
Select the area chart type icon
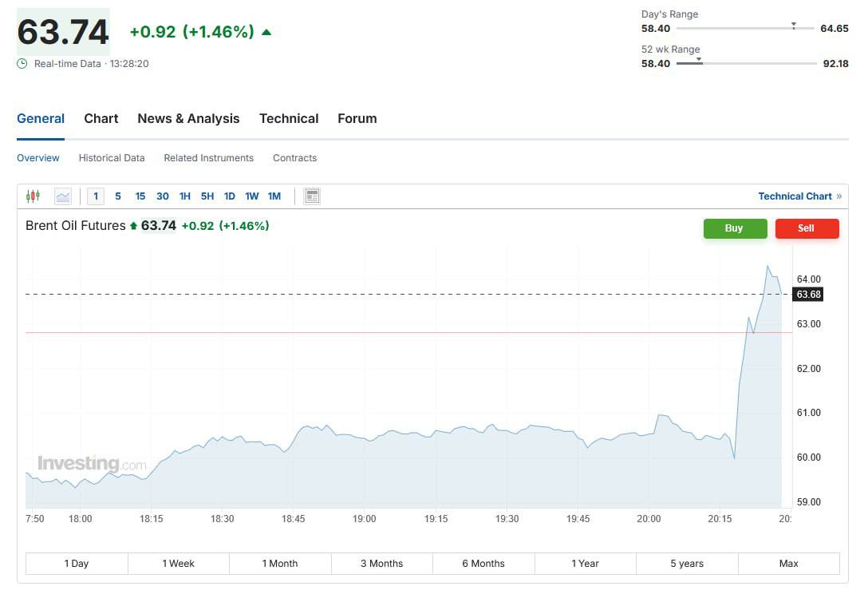coord(63,196)
